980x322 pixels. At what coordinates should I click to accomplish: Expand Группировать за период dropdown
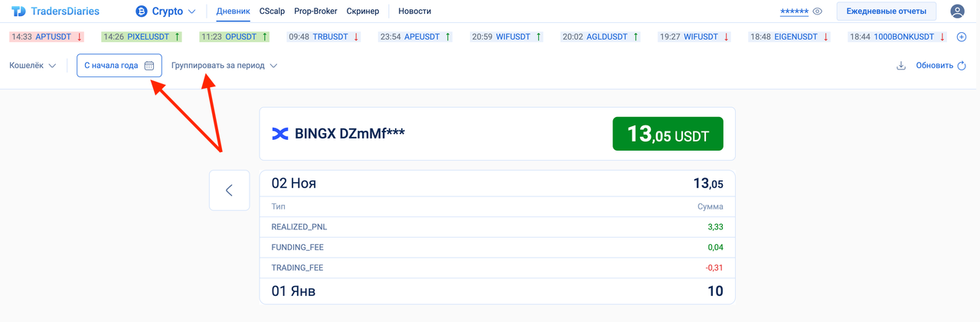click(224, 66)
